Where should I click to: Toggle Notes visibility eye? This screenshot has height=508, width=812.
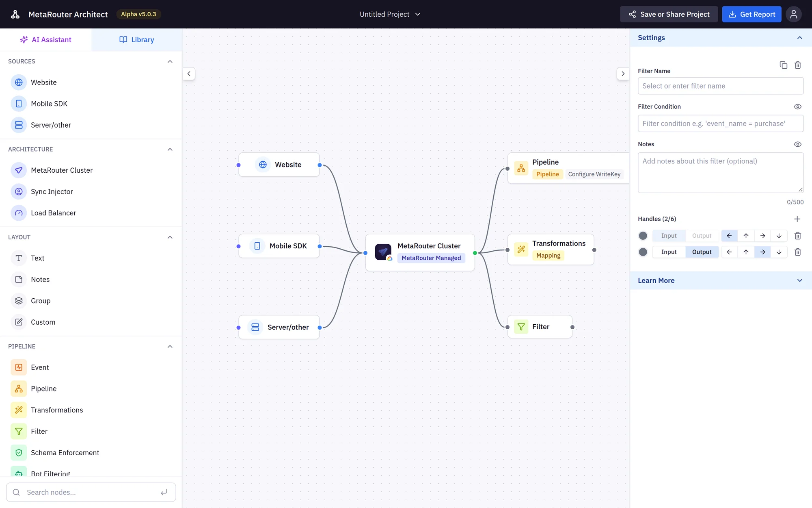pos(798,144)
